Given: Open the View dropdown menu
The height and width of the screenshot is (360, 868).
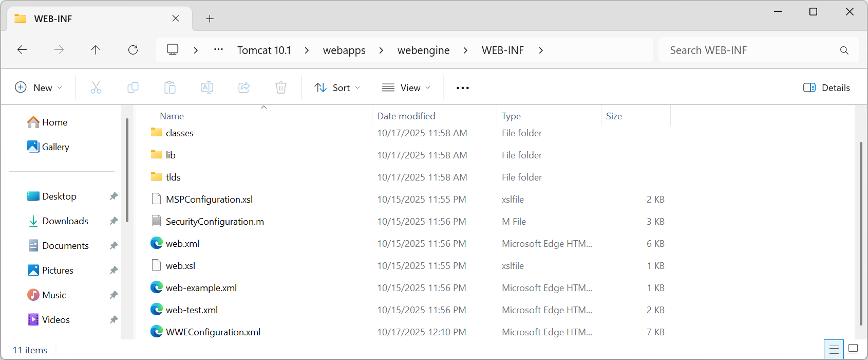Looking at the screenshot, I should [x=406, y=87].
